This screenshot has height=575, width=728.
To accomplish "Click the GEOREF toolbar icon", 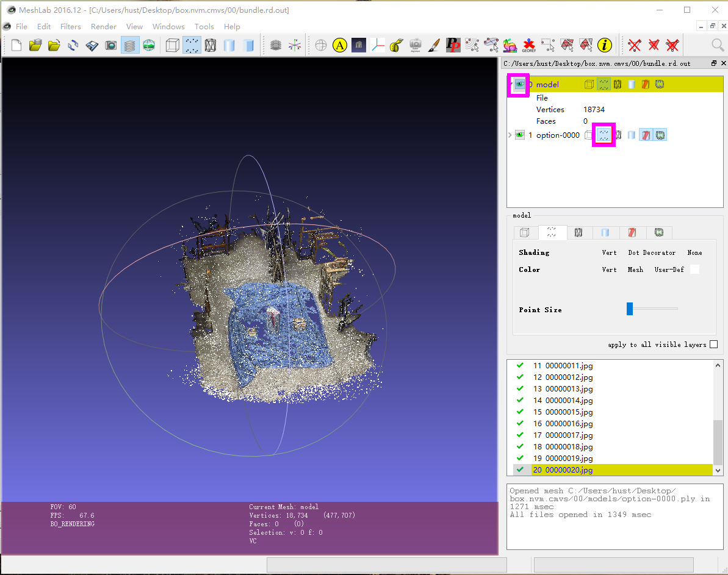I will 528,45.
